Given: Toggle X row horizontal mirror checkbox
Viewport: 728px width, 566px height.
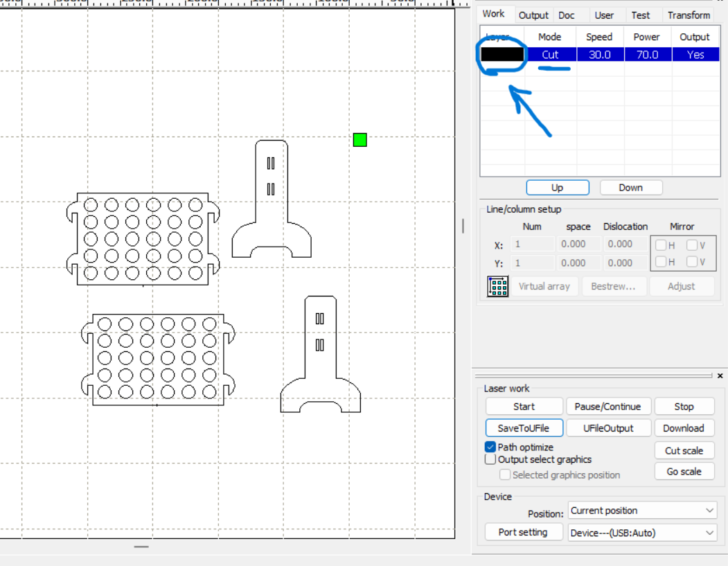Looking at the screenshot, I should point(661,245).
